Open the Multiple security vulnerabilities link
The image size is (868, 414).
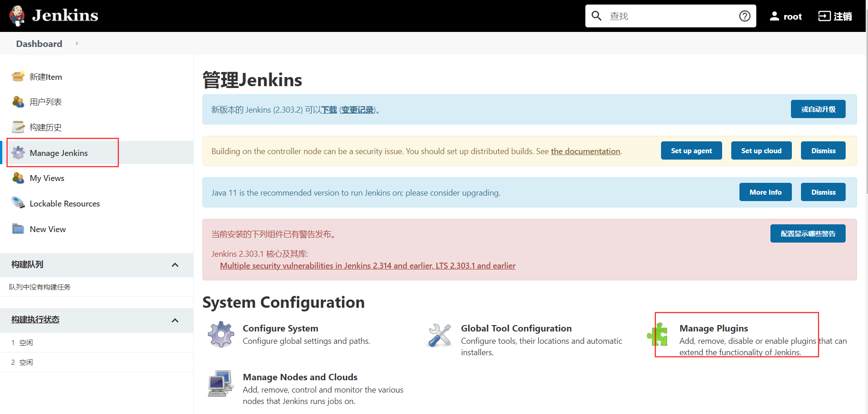(x=367, y=266)
